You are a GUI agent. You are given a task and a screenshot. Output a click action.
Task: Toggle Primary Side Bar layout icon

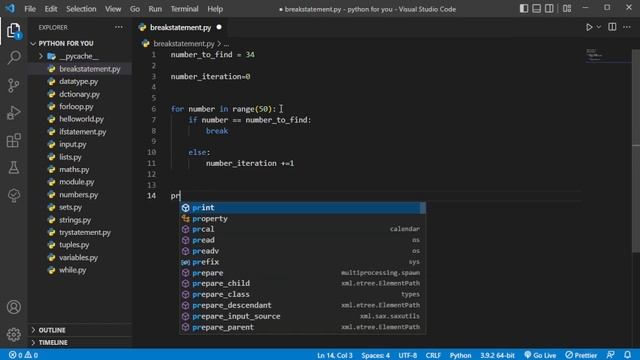click(524, 9)
